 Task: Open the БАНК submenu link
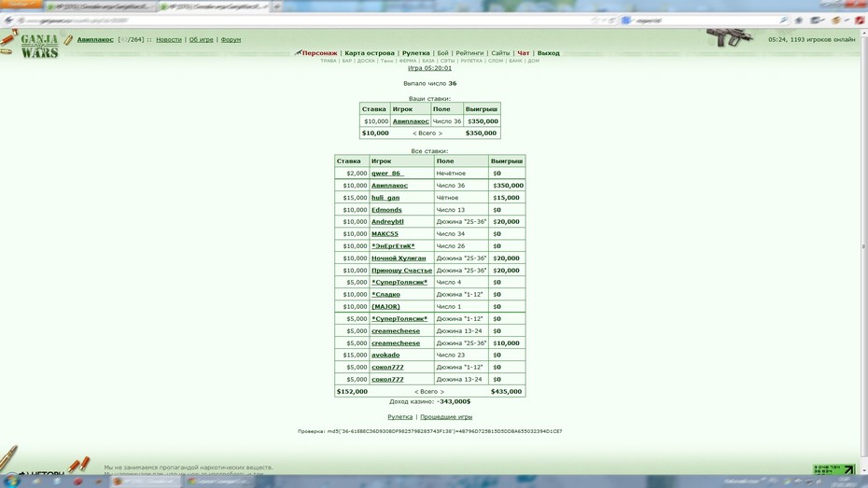[515, 61]
